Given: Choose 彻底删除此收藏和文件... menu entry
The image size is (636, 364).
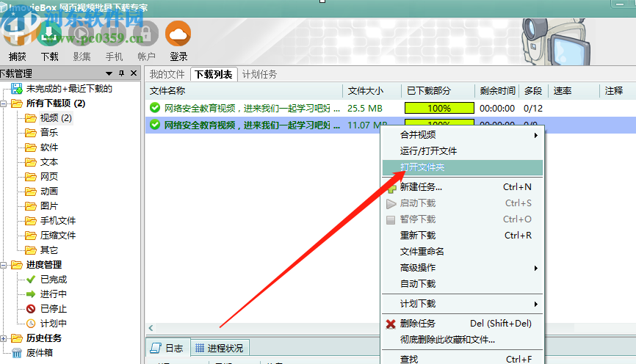Looking at the screenshot, I should click(x=463, y=340).
